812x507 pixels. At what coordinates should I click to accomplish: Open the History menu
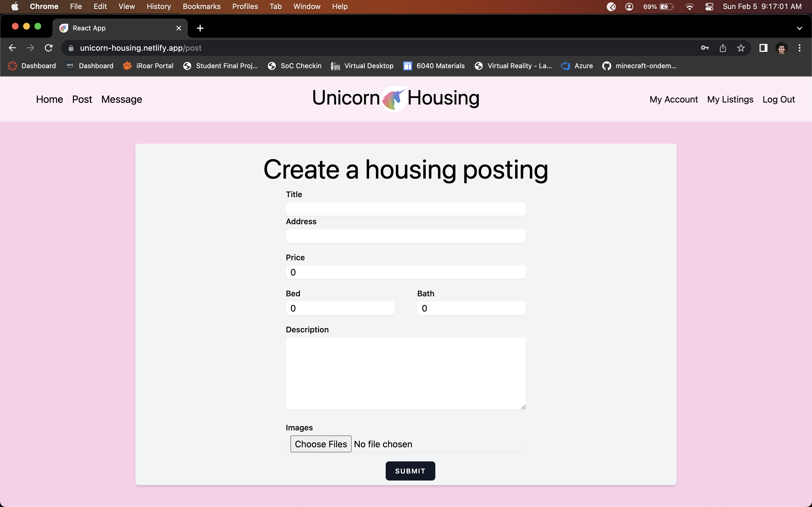(158, 7)
